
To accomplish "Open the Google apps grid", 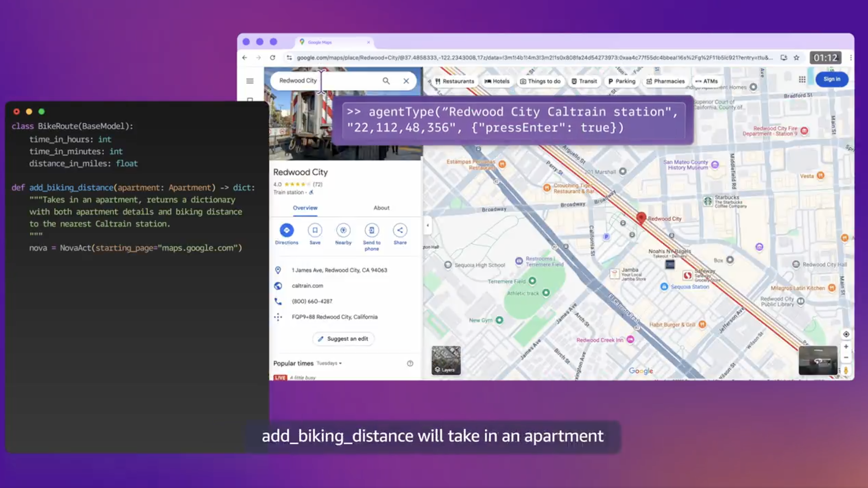I will pyautogui.click(x=802, y=80).
